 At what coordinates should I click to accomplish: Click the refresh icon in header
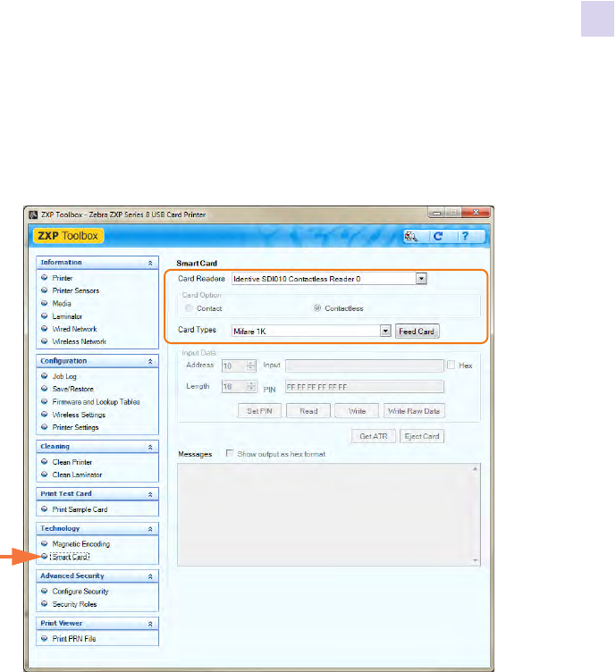point(438,236)
